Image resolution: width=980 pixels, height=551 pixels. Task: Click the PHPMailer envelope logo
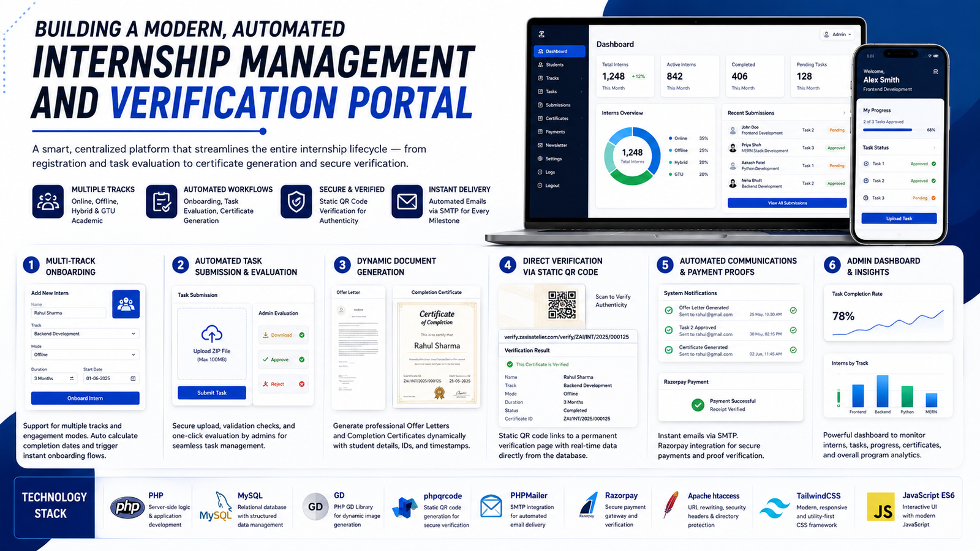[491, 507]
